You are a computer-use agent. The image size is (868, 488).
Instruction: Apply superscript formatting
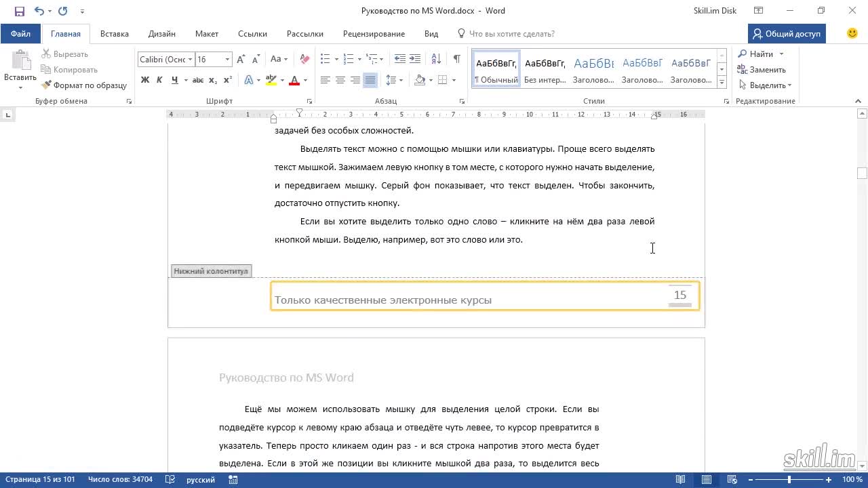pos(228,80)
